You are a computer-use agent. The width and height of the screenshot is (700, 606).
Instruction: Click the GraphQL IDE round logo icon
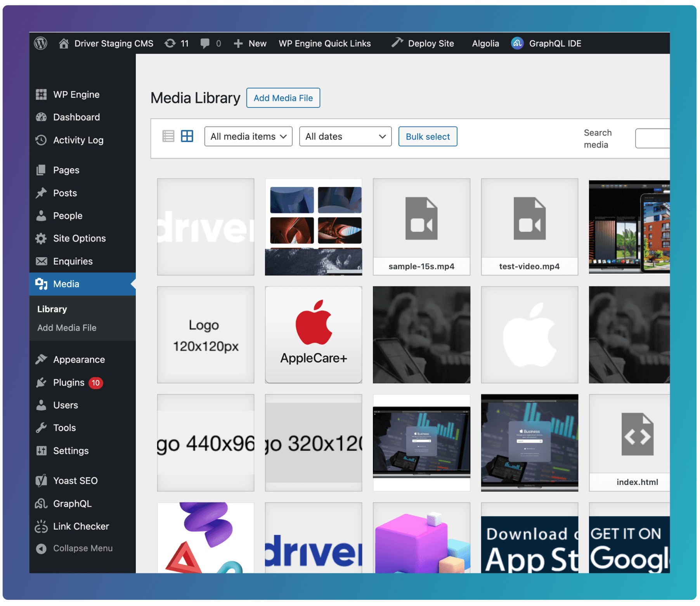coord(517,43)
